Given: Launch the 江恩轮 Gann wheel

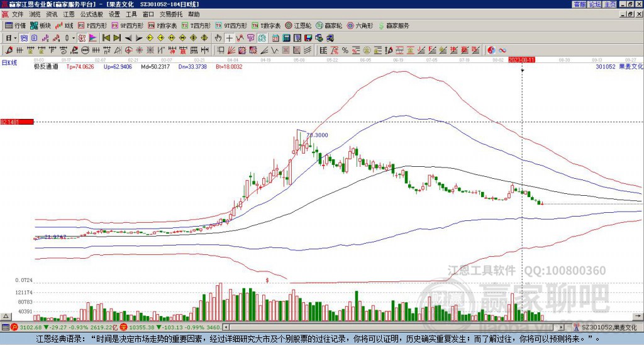Looking at the screenshot, I should point(298,25).
